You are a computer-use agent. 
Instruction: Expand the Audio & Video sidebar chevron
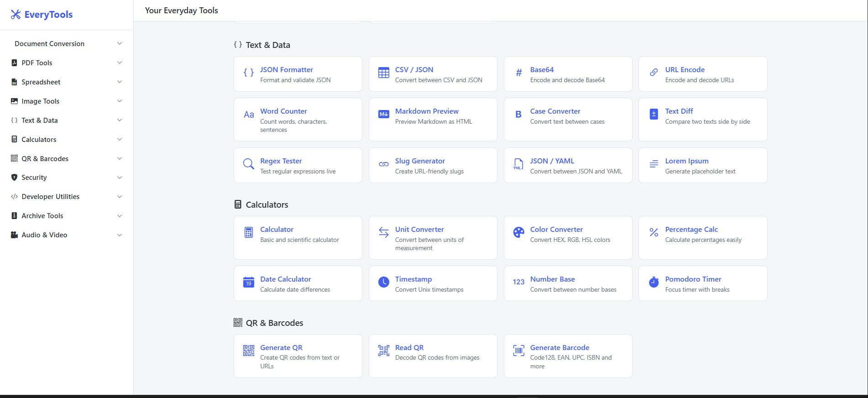tap(120, 235)
